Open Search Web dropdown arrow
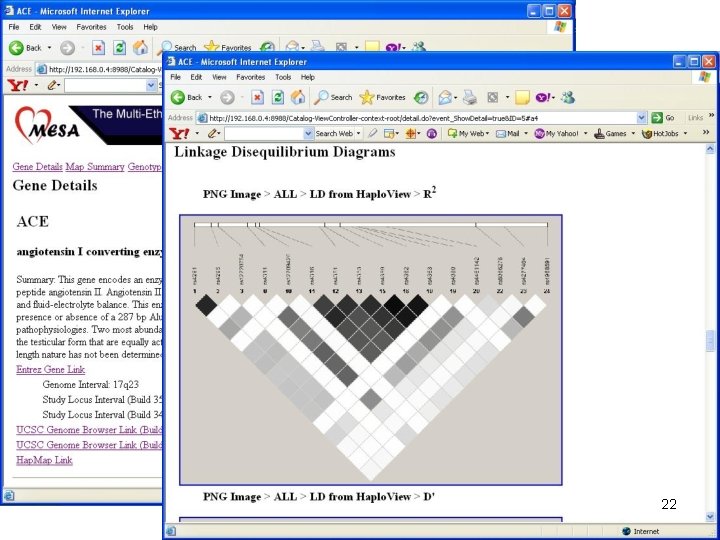 359,134
